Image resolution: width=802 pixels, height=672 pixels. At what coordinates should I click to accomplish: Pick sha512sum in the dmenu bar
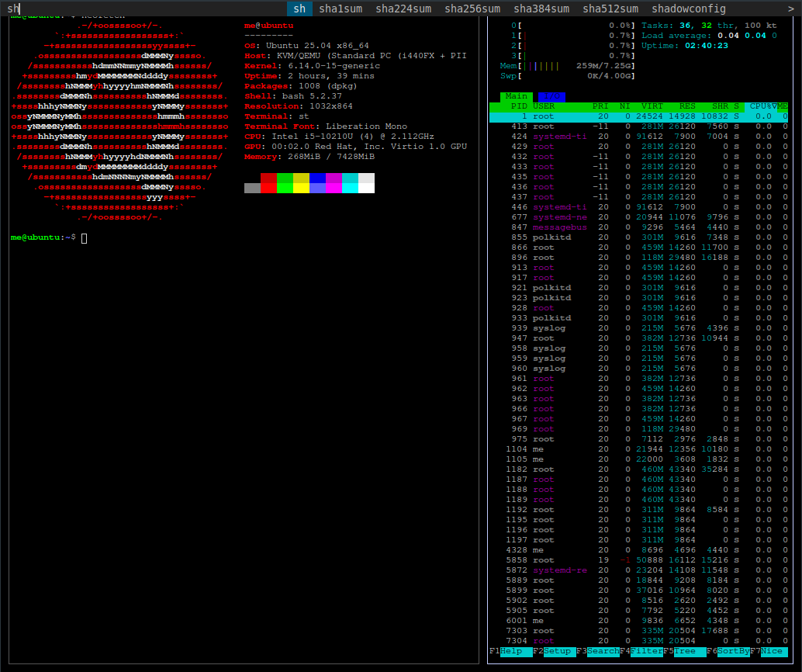click(x=610, y=9)
